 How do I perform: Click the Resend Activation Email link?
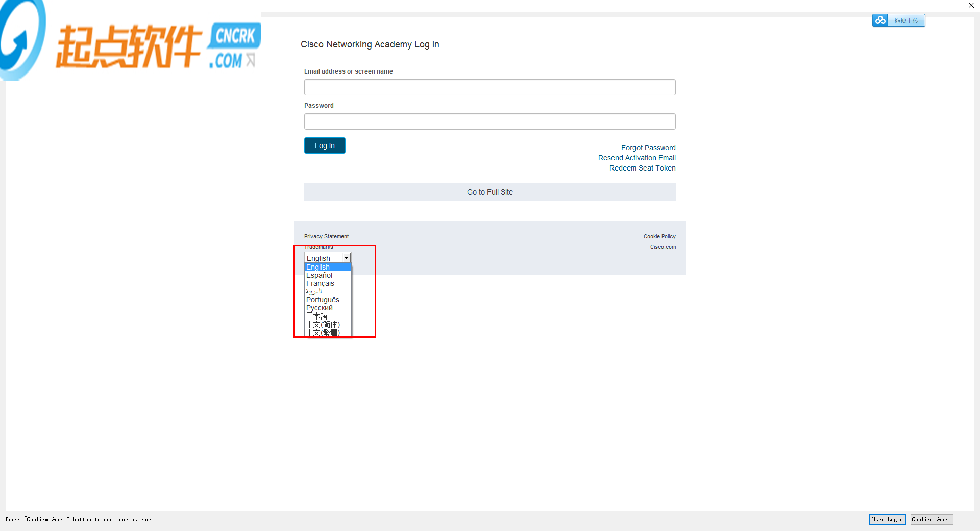[637, 158]
